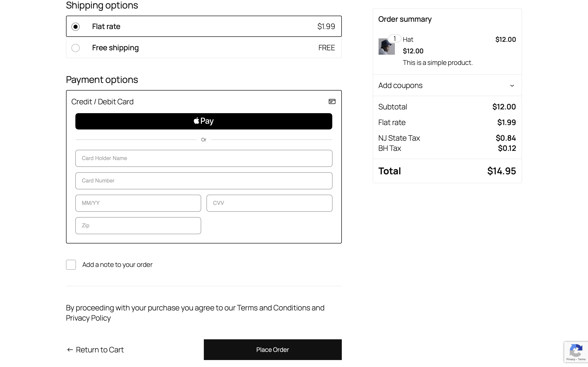Enable Add a note to your order
The width and height of the screenshot is (588, 367).
[71, 265]
